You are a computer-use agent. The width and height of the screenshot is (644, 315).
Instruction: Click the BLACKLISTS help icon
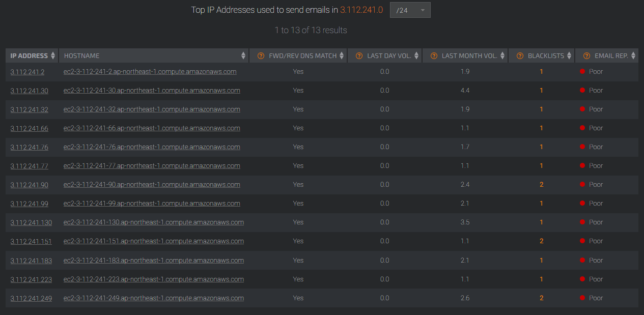tap(520, 56)
